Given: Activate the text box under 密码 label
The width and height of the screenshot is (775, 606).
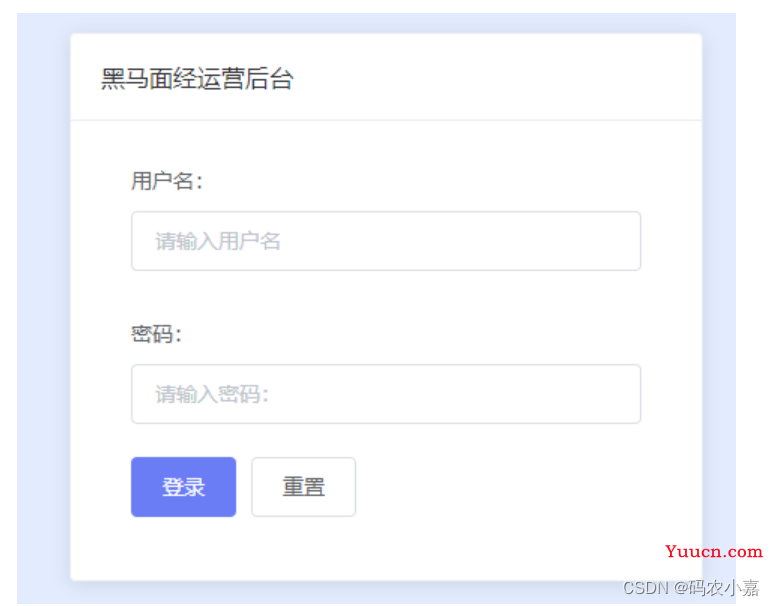Looking at the screenshot, I should click(386, 394).
